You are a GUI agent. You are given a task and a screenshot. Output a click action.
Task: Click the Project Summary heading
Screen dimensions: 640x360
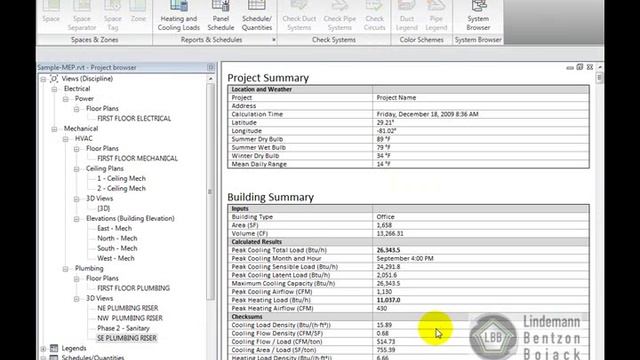coord(268,78)
